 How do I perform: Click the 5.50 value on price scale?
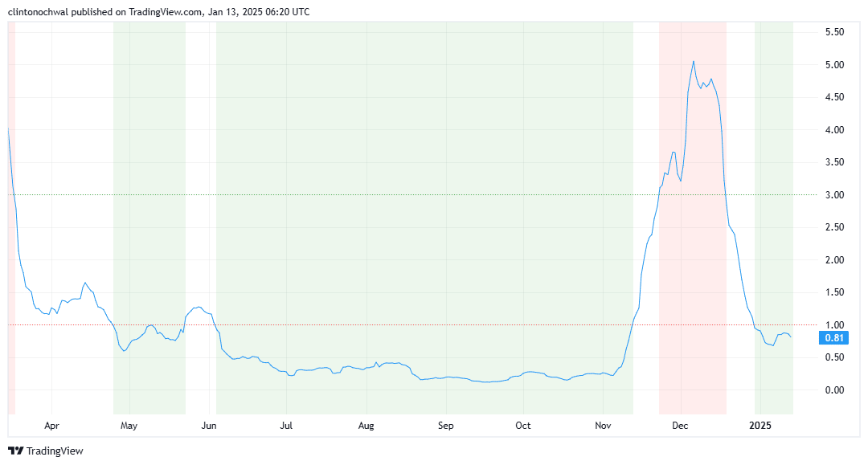point(834,32)
